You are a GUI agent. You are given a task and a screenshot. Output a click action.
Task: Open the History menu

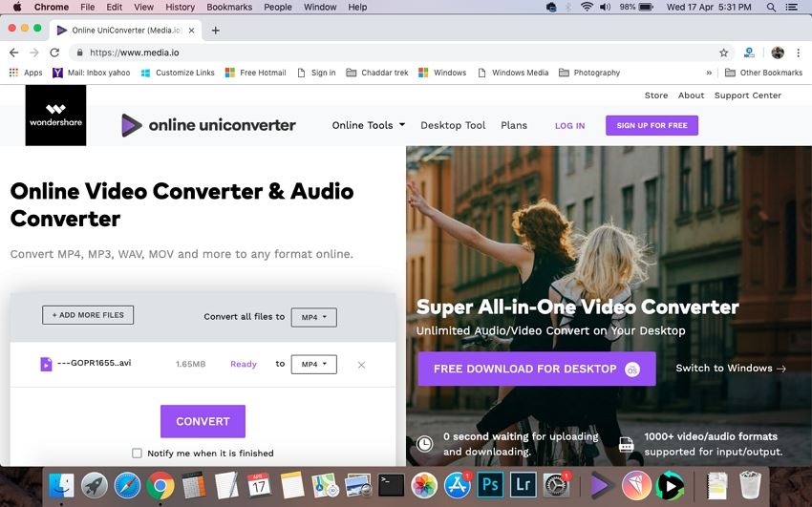[x=180, y=8]
